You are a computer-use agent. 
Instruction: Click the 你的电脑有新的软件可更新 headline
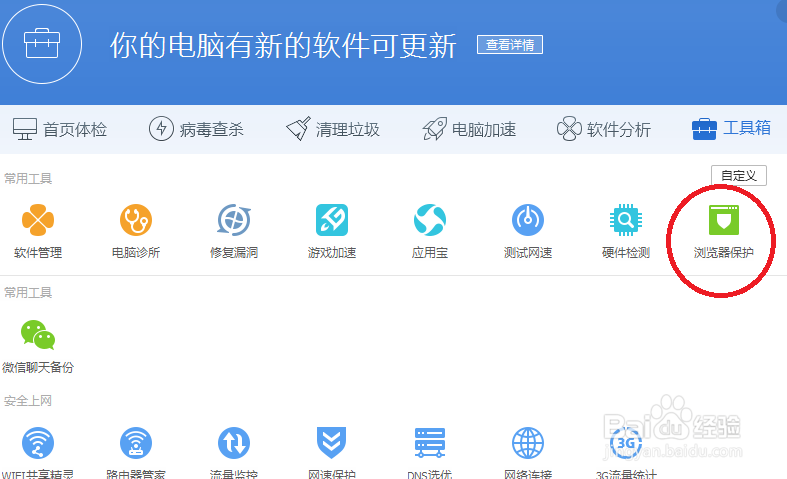pyautogui.click(x=283, y=45)
